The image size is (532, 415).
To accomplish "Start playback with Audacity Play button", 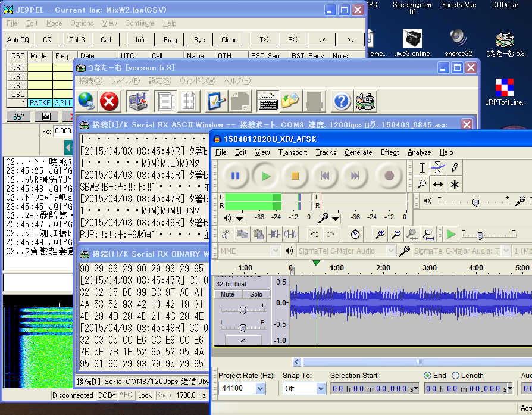I will pos(265,176).
